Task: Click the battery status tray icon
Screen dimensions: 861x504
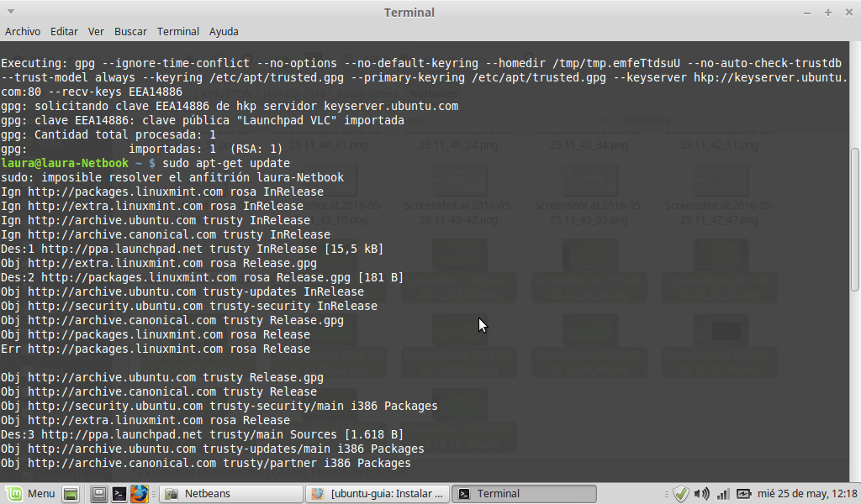Action: coord(744,494)
